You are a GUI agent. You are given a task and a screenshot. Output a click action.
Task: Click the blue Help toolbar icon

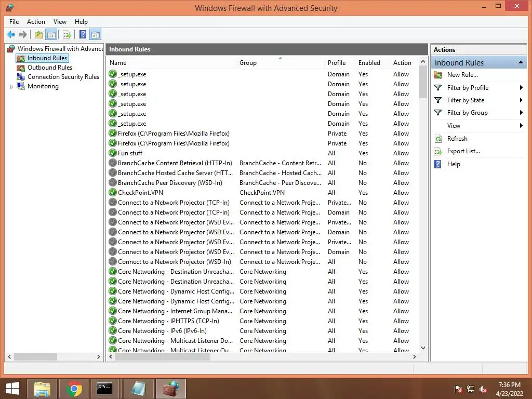pos(83,35)
